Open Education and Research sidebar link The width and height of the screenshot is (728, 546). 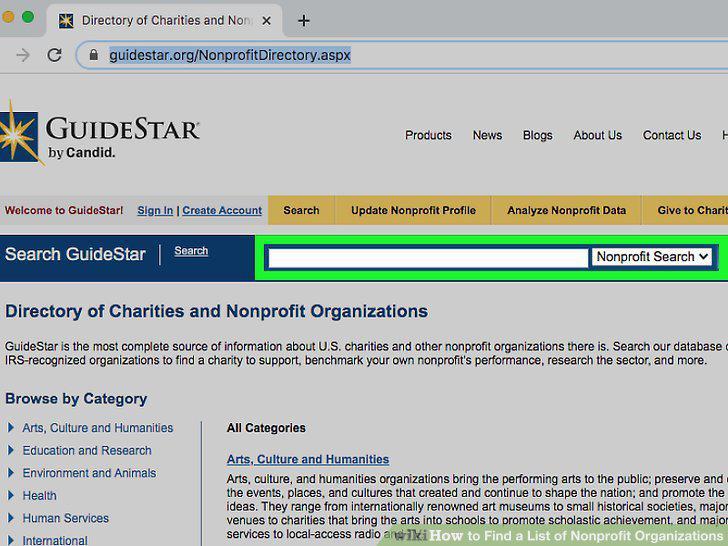coord(87,450)
